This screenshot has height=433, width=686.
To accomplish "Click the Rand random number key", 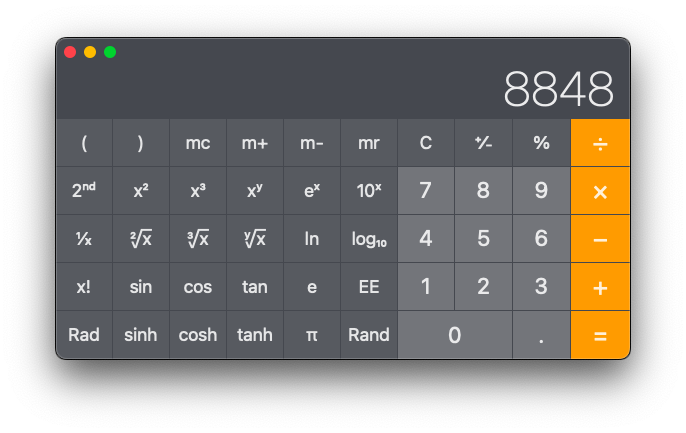I will (369, 335).
